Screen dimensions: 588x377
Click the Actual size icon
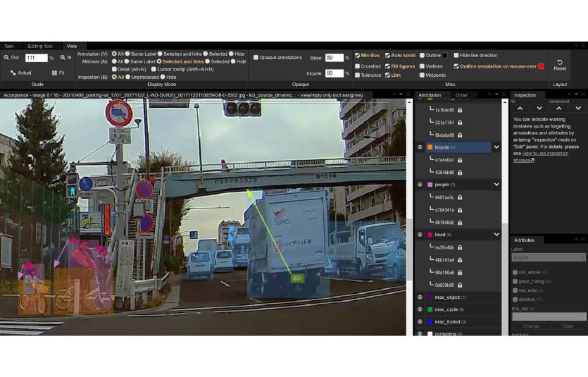pos(13,73)
